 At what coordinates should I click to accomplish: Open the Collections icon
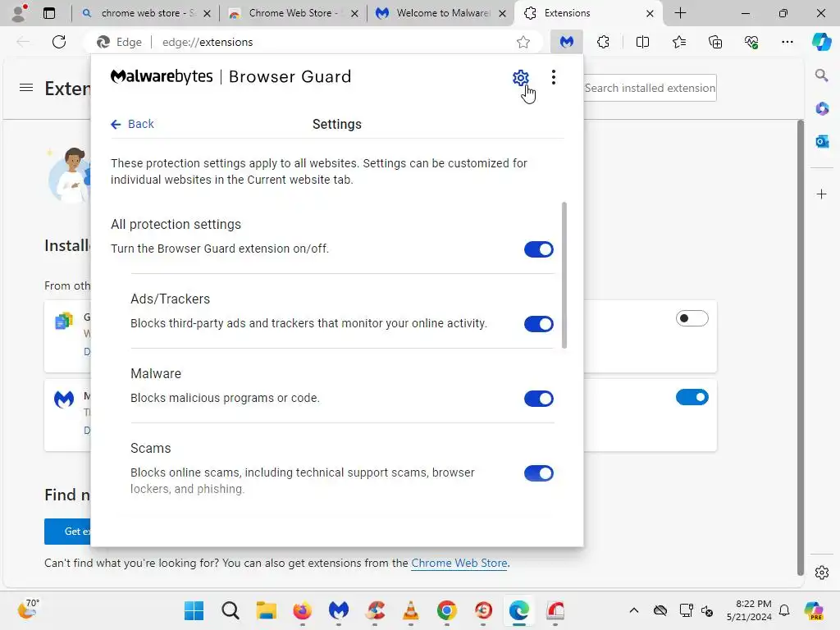715,42
